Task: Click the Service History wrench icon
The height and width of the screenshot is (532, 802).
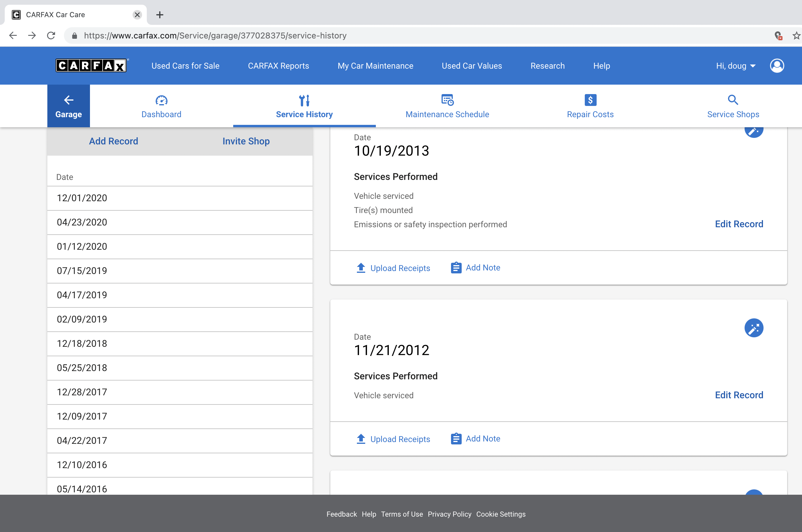Action: pos(304,100)
